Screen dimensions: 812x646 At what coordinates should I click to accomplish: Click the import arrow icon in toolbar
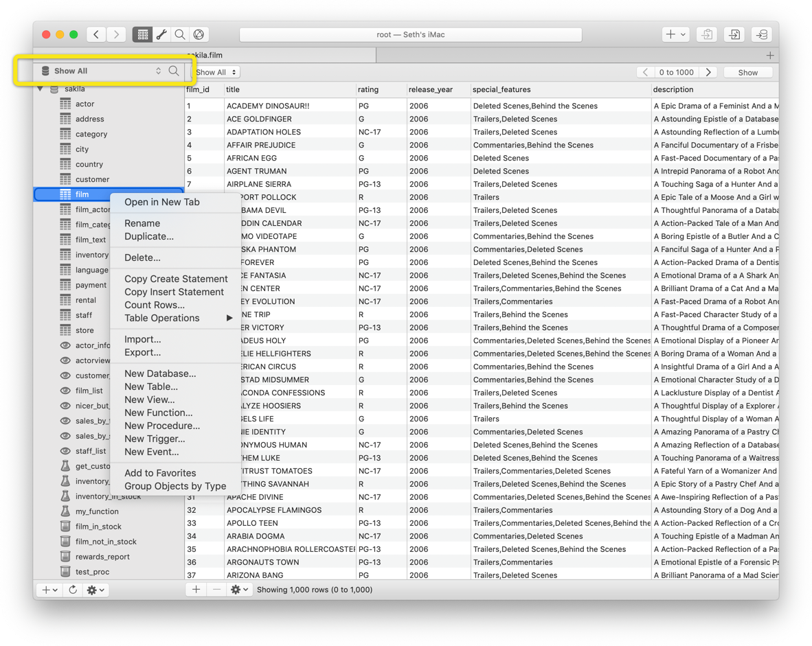(x=734, y=34)
